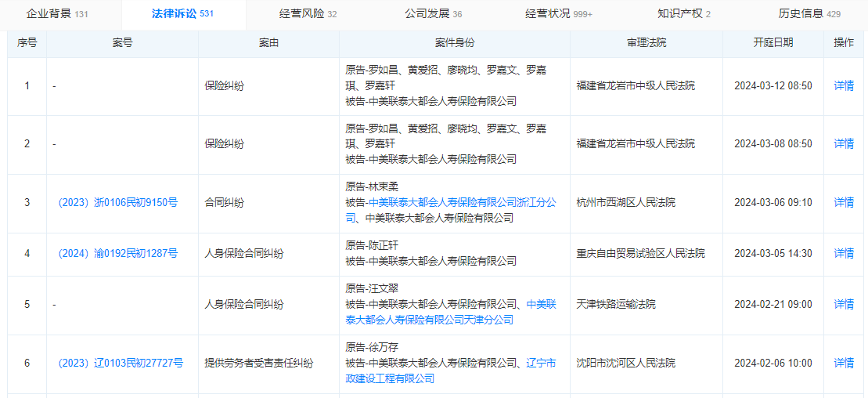
Task: Click the 操作 column header
Action: click(x=844, y=43)
